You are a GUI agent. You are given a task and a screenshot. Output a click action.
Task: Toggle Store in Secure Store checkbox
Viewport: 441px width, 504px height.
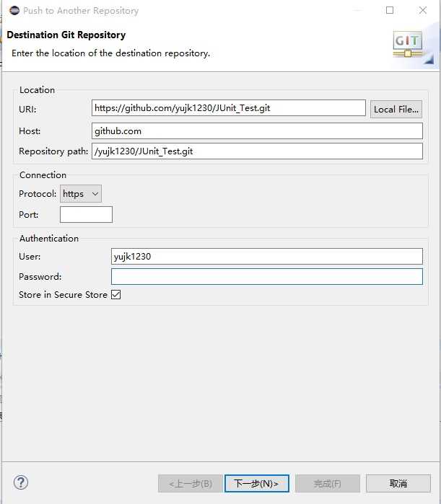point(116,295)
